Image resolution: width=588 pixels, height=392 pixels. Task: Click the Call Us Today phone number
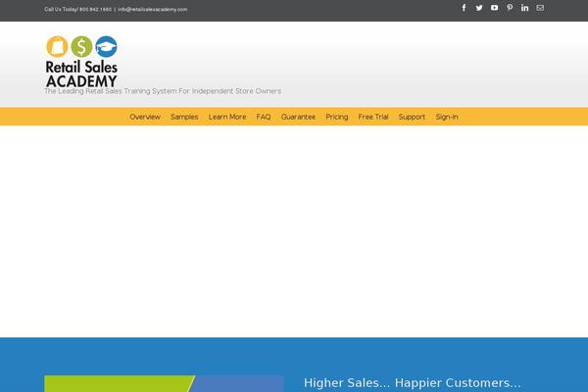click(95, 10)
